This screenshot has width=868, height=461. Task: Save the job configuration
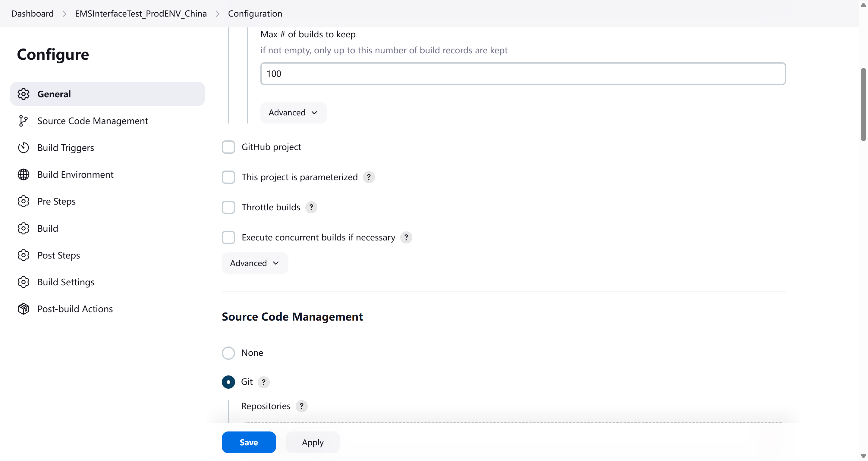point(248,442)
